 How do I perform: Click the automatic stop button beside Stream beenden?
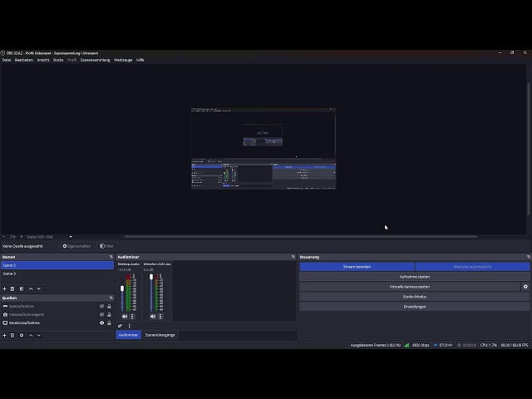click(x=472, y=267)
